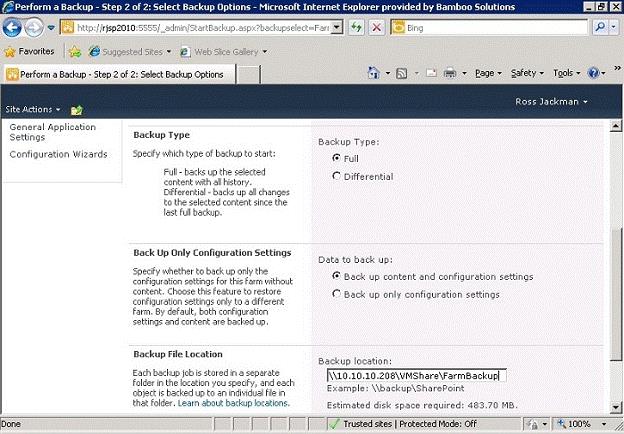Screen dimensions: 624x434
Task: Open the Ross Jackman user menu
Action: 551,101
